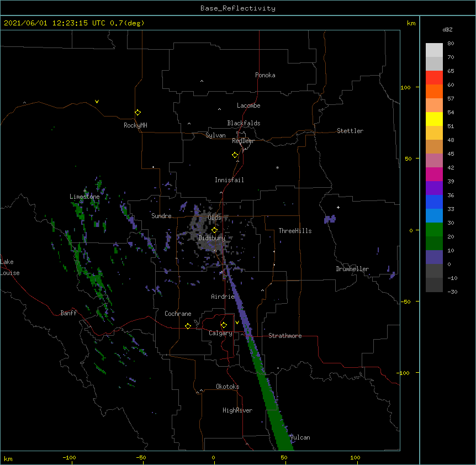Click the Airdrie city label
This screenshot has width=476, height=465.
pos(223,297)
